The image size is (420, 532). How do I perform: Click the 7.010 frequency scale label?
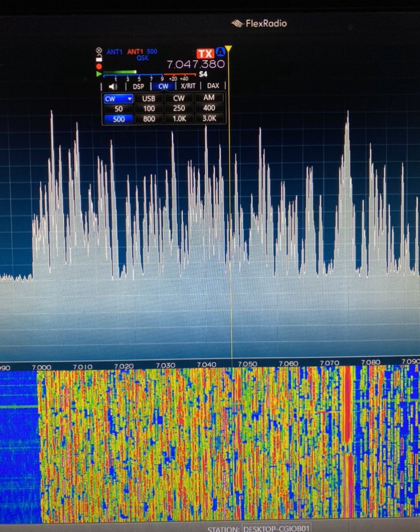83,367
